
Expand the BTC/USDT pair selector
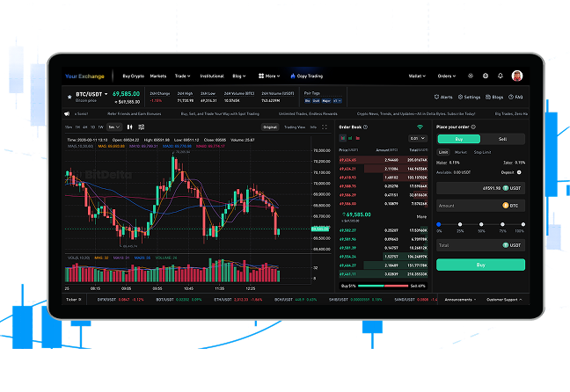[x=106, y=93]
